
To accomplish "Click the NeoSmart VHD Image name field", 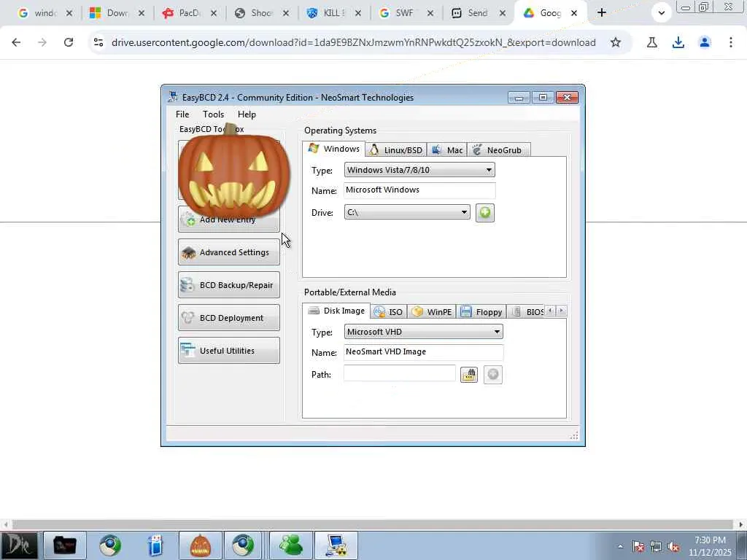I will 424,352.
